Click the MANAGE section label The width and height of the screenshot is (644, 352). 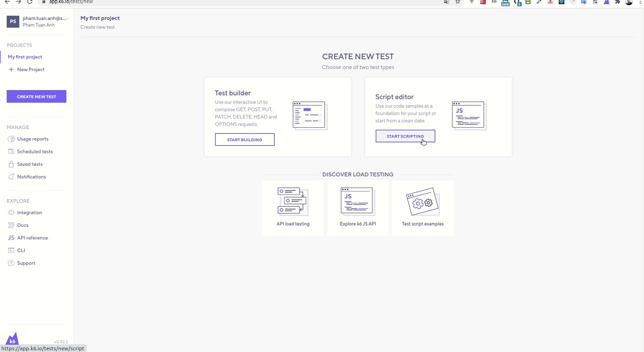coord(18,127)
